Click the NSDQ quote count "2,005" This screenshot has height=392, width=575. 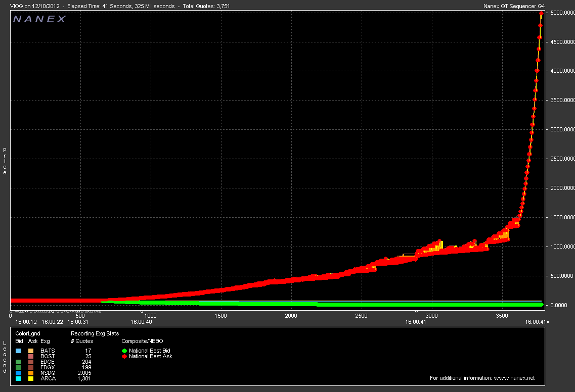(x=84, y=373)
